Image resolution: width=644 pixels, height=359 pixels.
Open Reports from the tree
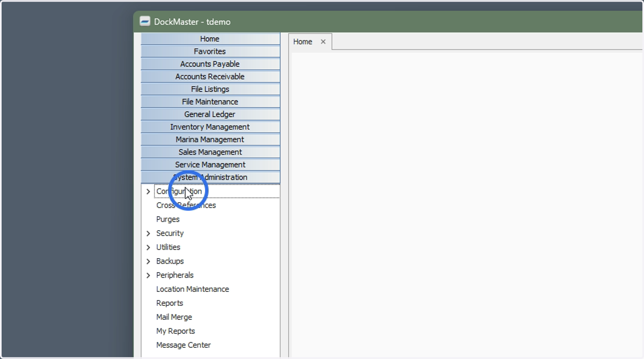point(170,303)
